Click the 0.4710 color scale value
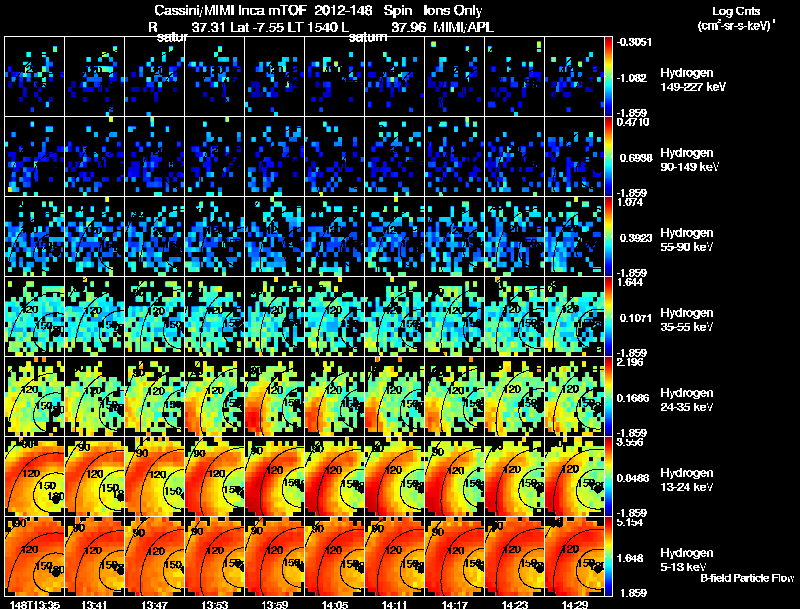The height and width of the screenshot is (609, 800). click(x=633, y=122)
